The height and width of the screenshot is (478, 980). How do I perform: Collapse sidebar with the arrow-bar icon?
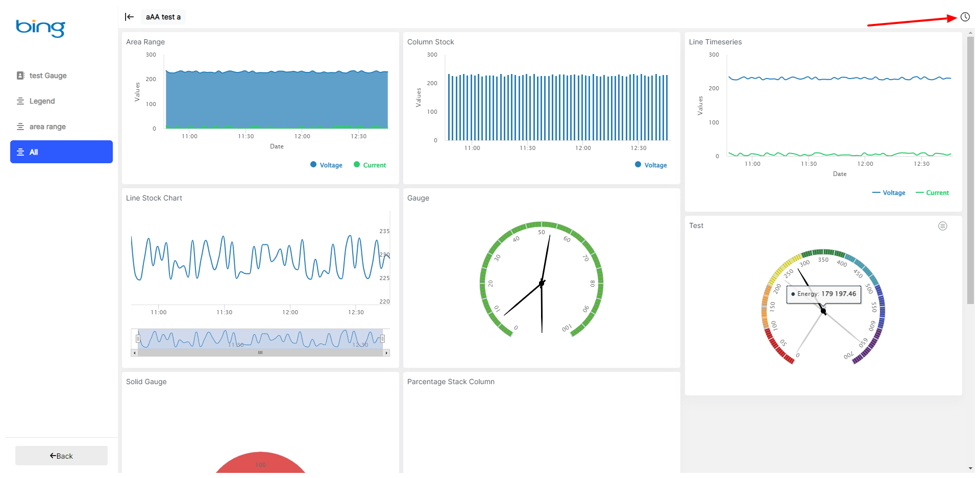pos(129,17)
